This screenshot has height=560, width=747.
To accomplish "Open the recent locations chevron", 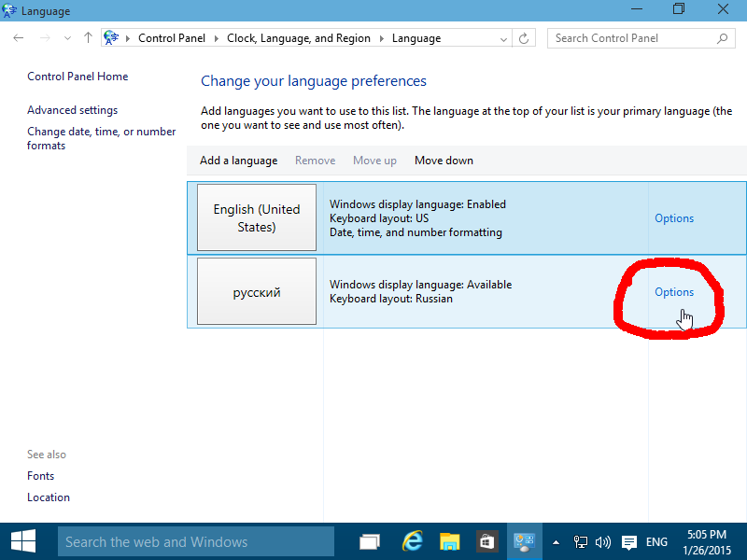I will [67, 38].
